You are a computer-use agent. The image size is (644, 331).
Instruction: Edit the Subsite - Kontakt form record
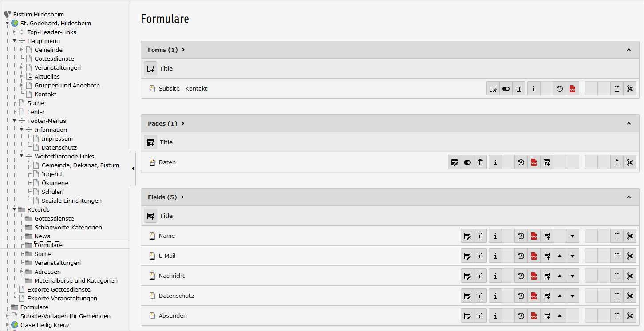coord(493,89)
